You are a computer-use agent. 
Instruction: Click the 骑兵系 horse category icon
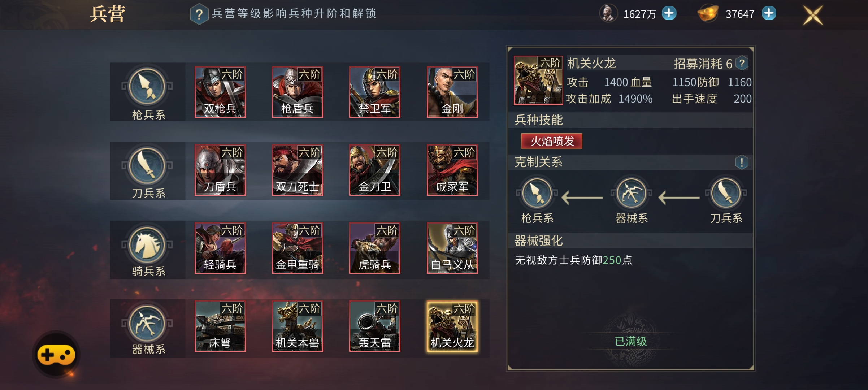[147, 244]
